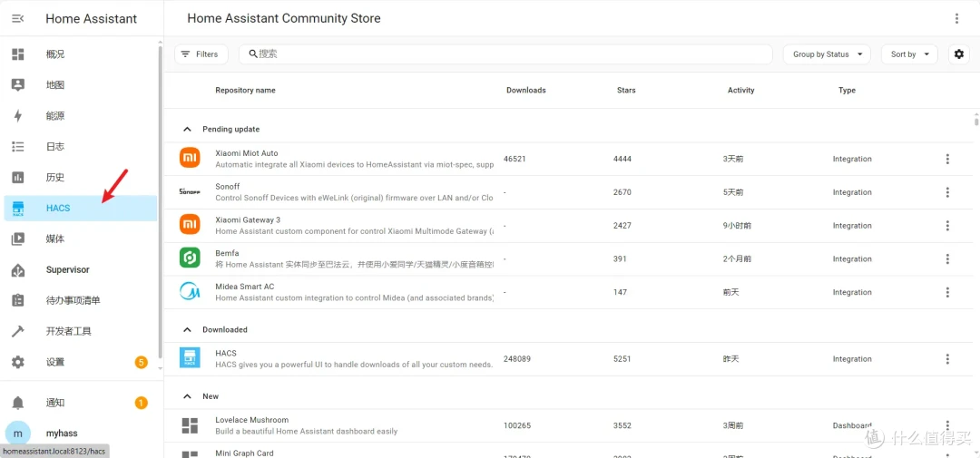980x458 pixels.
Task: Click the 4444 stars value
Action: pyautogui.click(x=622, y=159)
